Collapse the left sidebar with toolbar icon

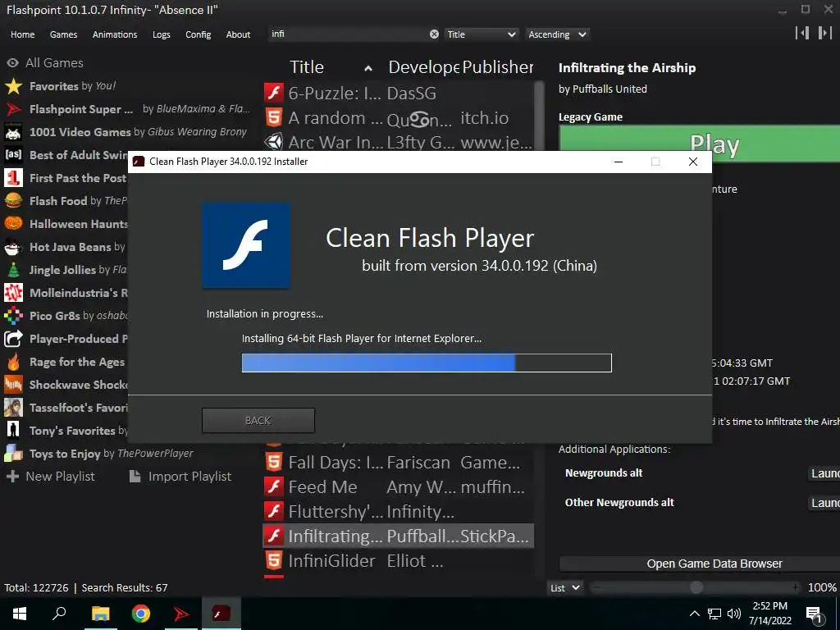pyautogui.click(x=802, y=33)
